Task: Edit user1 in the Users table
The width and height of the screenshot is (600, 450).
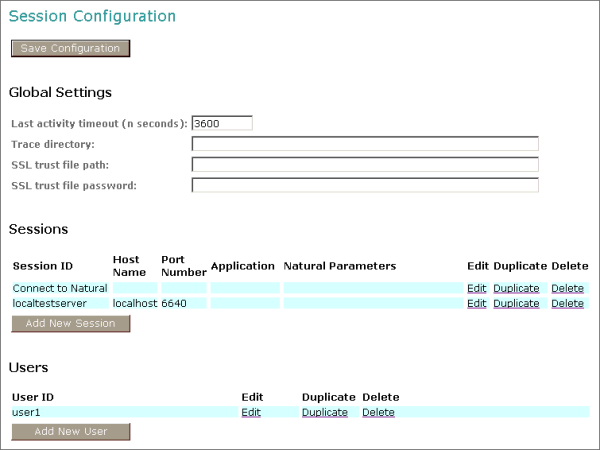Action: 251,412
